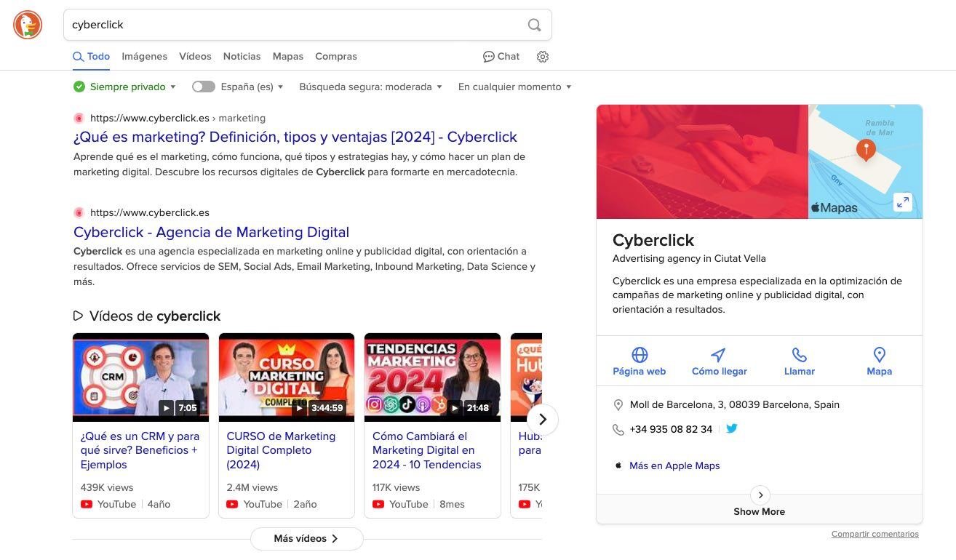Open Más en Apple Maps link
Viewport: 956px width, 560px height.
pyautogui.click(x=674, y=465)
